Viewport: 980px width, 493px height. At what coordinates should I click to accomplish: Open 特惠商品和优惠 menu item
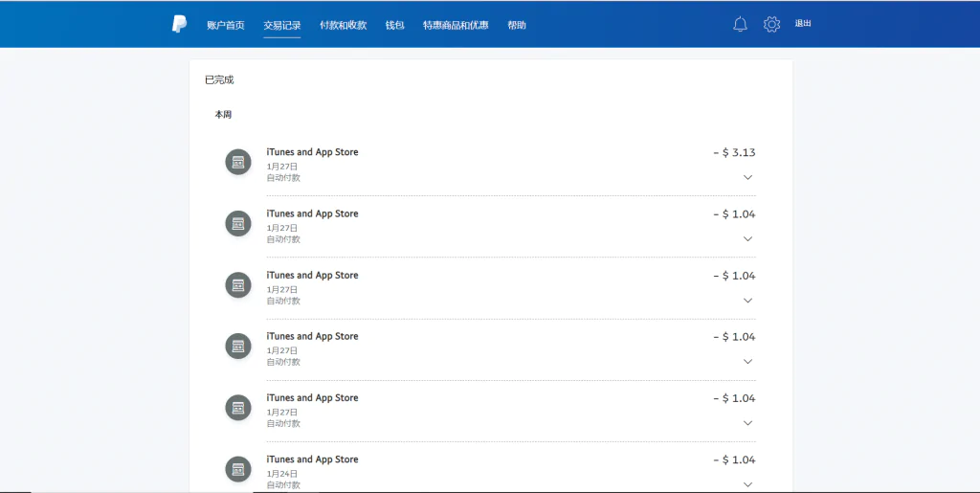(456, 25)
